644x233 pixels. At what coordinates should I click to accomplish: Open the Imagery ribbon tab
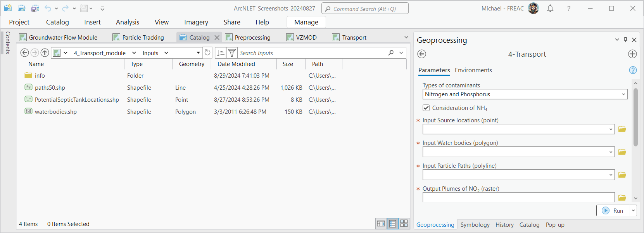tap(196, 22)
